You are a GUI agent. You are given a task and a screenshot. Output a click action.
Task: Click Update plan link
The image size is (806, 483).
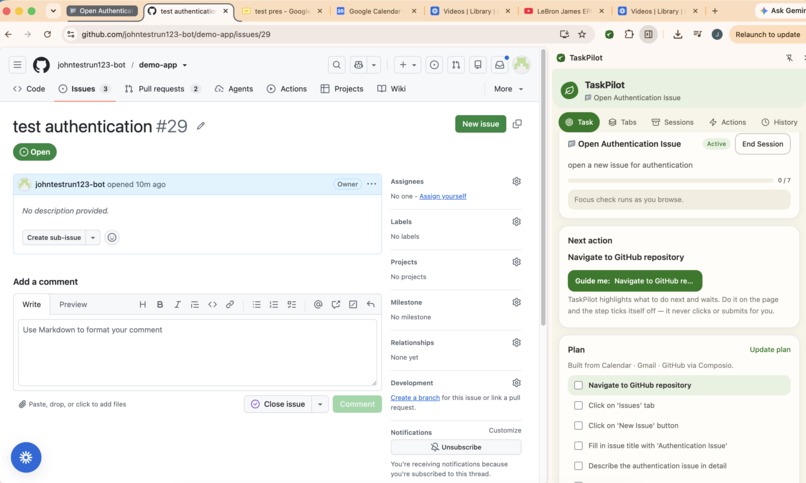point(770,349)
